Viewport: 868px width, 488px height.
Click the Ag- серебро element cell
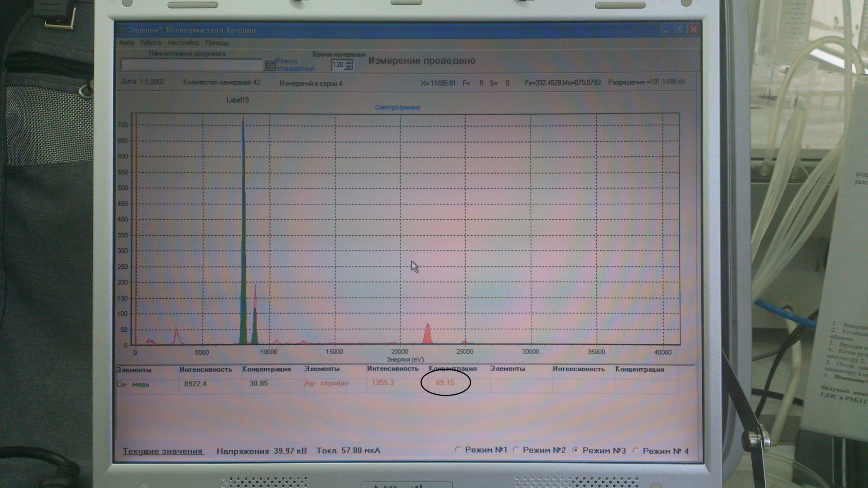tap(326, 383)
